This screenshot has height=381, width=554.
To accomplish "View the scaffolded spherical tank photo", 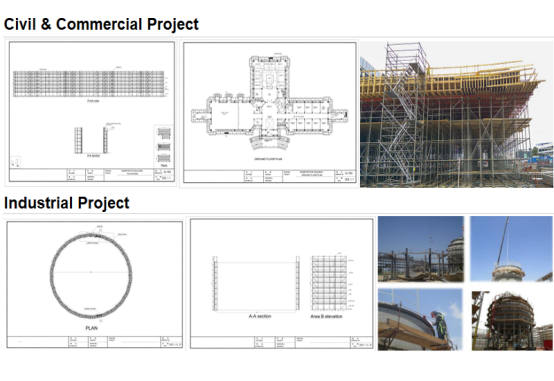I will [x=512, y=321].
